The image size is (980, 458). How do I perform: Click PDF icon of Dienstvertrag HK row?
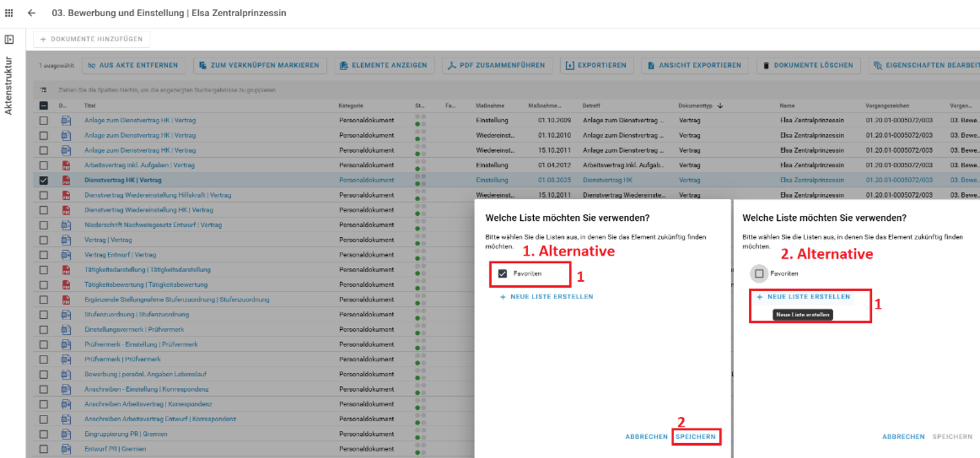[66, 180]
